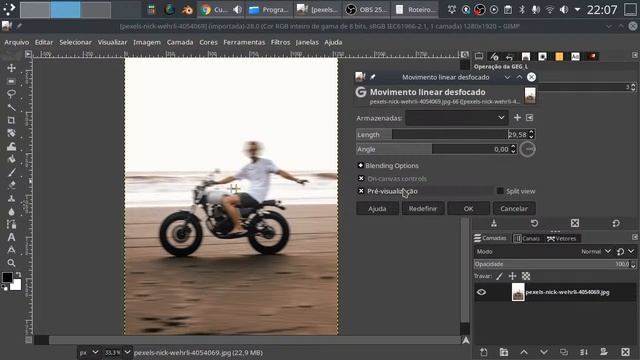The image size is (640, 360).
Task: Switch to the Camadas tab
Action: (490, 238)
